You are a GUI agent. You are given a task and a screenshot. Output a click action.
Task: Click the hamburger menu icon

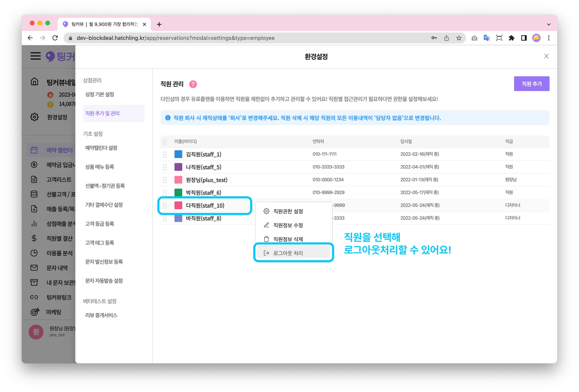click(x=36, y=56)
